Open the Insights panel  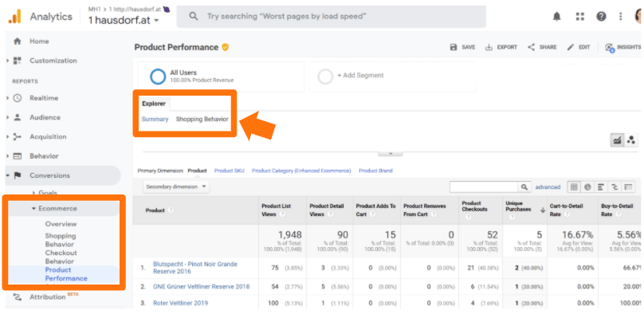[622, 47]
